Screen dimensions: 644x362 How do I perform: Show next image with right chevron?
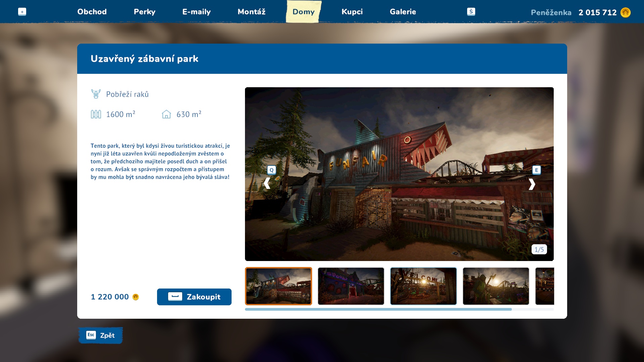tap(532, 184)
